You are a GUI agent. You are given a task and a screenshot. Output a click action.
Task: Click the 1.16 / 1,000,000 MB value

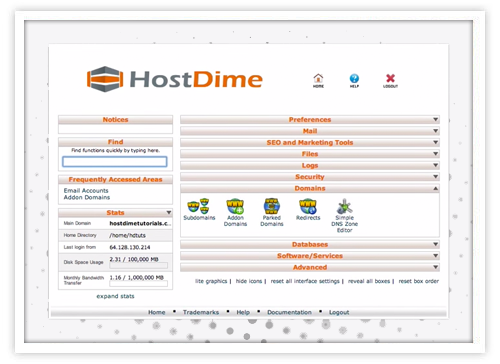coord(137,277)
